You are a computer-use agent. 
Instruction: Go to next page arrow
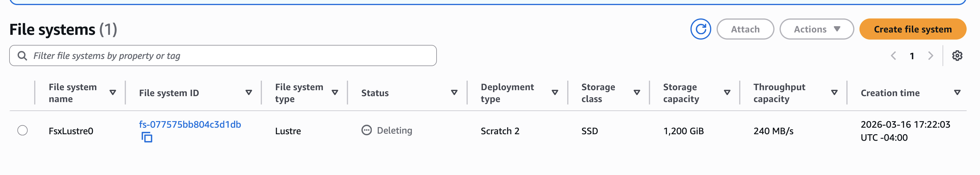930,56
